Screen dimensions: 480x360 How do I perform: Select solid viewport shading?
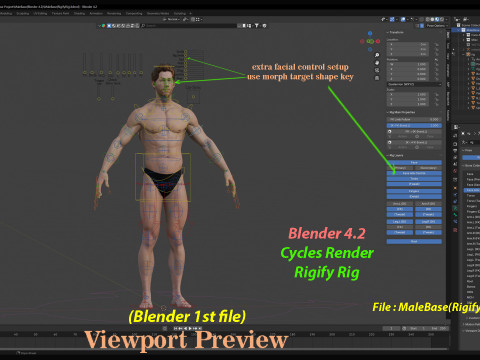click(x=432, y=19)
